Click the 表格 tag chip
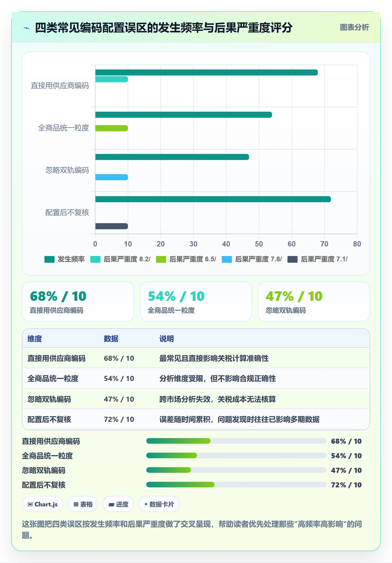The height and width of the screenshot is (563, 392). click(83, 504)
